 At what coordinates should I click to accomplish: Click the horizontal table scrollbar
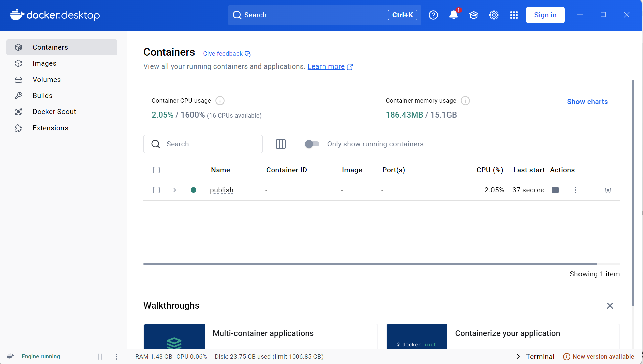tap(370, 264)
